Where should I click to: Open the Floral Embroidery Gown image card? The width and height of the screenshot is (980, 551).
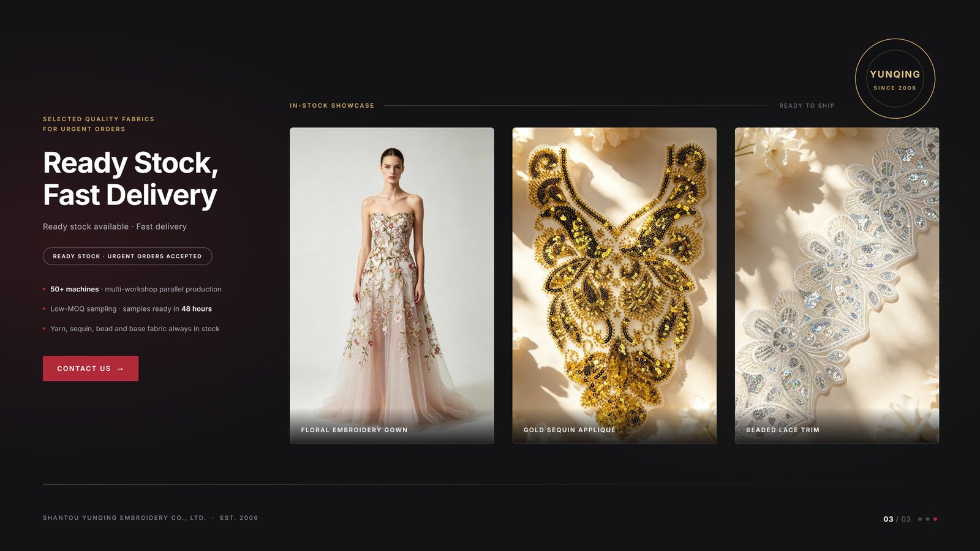pos(392,285)
